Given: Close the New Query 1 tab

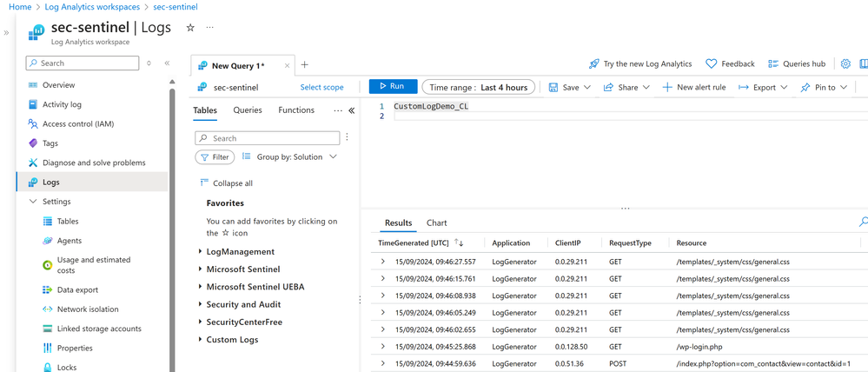Looking at the screenshot, I should (x=287, y=66).
